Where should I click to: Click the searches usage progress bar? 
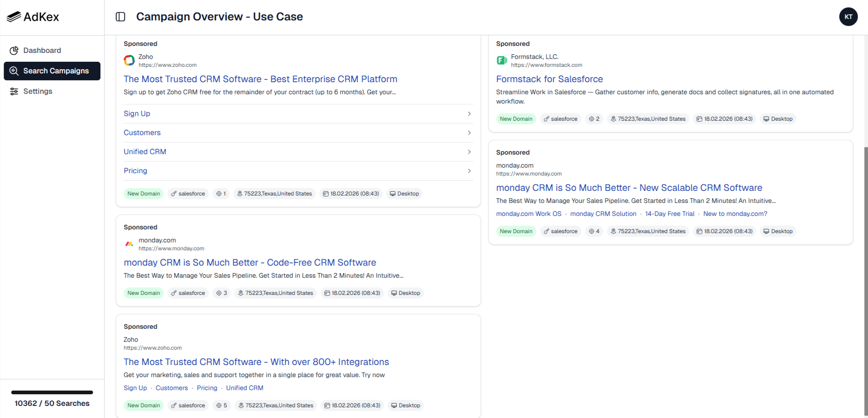[52, 392]
